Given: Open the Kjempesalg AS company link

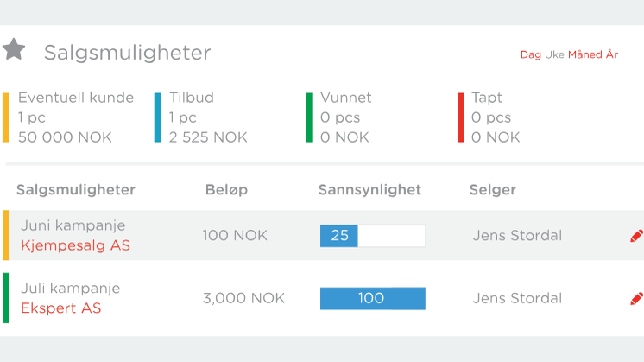Looking at the screenshot, I should tap(76, 245).
